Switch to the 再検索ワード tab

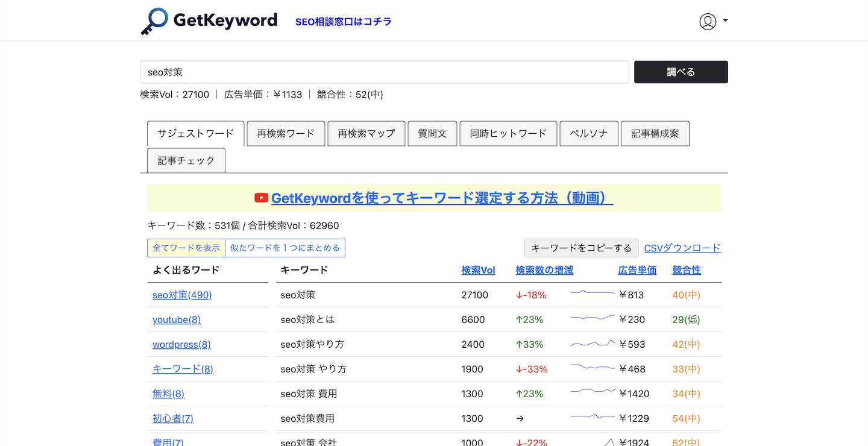[x=286, y=133]
